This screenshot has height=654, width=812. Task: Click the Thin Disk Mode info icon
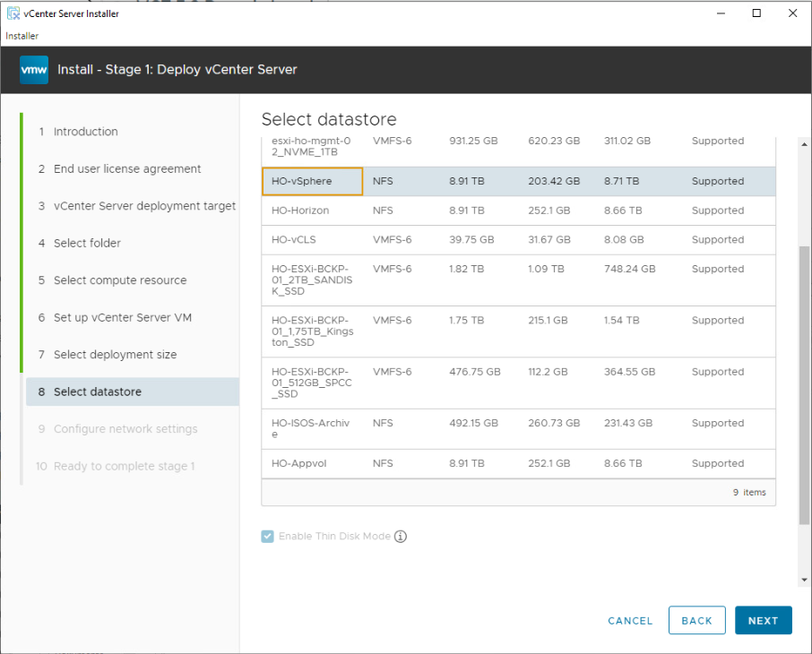(401, 537)
